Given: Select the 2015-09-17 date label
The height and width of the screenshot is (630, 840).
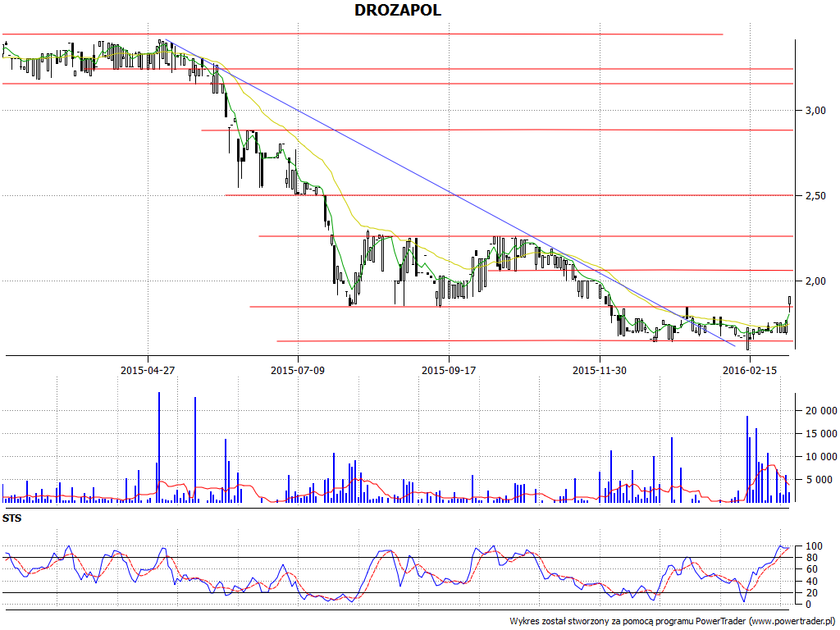Looking at the screenshot, I should (449, 370).
